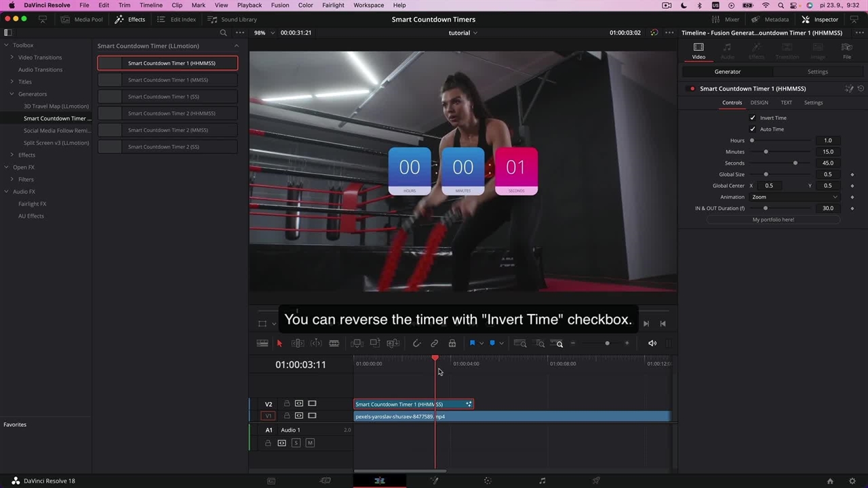Open the Animation Zoom dropdown
Image resolution: width=868 pixels, height=488 pixels.
pyautogui.click(x=794, y=197)
